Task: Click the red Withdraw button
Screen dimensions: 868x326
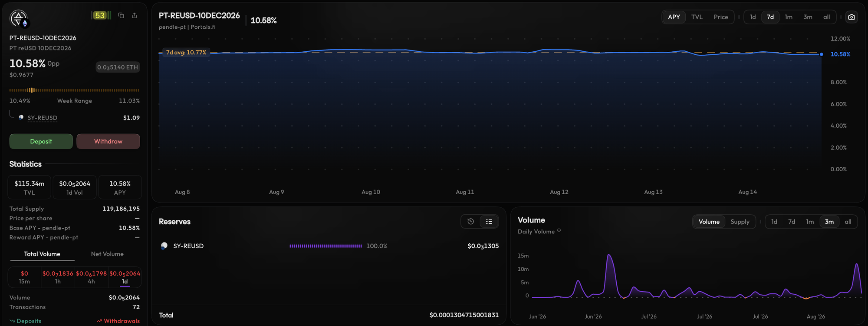Action: [108, 141]
